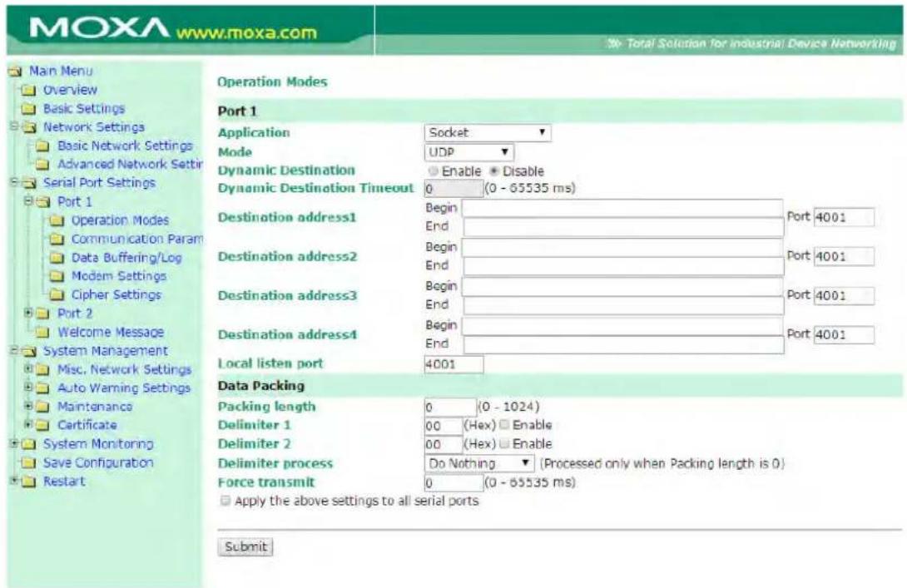Expand the Maintenance tree node
The width and height of the screenshot is (907, 588).
[x=27, y=407]
